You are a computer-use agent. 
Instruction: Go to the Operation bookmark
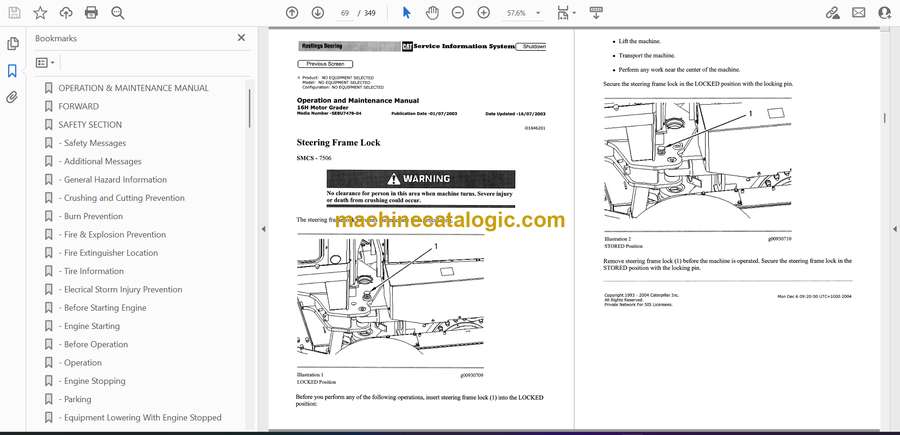tap(80, 363)
